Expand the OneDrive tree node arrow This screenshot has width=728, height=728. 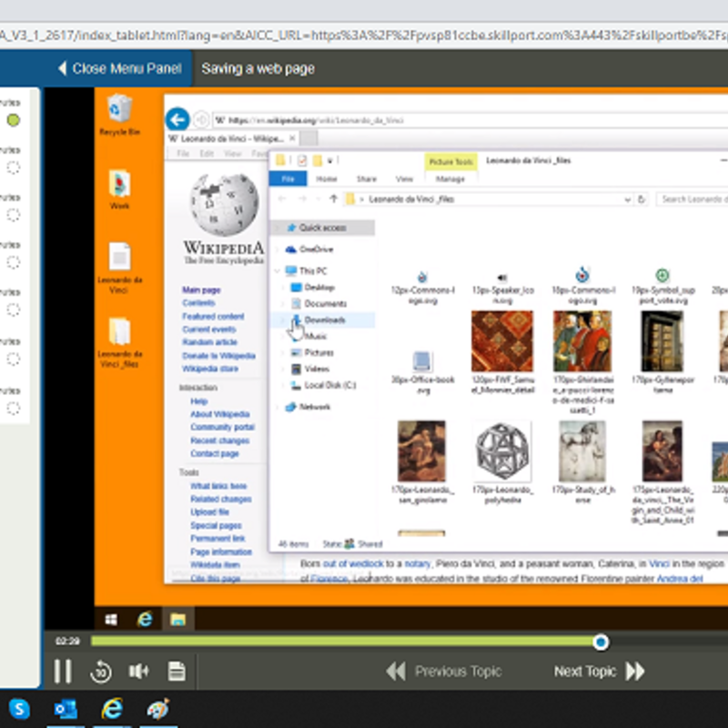tap(278, 249)
